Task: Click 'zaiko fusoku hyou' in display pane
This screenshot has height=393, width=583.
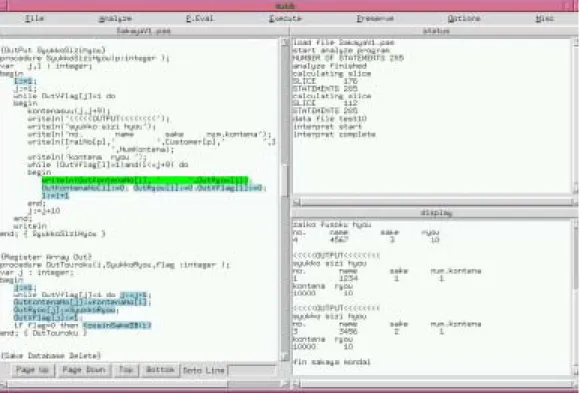Action: [x=332, y=225]
